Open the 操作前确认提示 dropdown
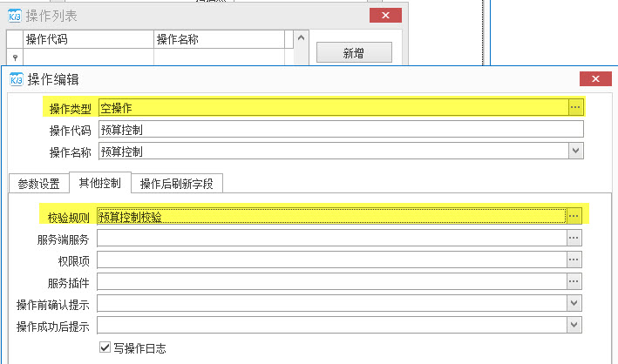618x364 pixels. click(x=574, y=303)
